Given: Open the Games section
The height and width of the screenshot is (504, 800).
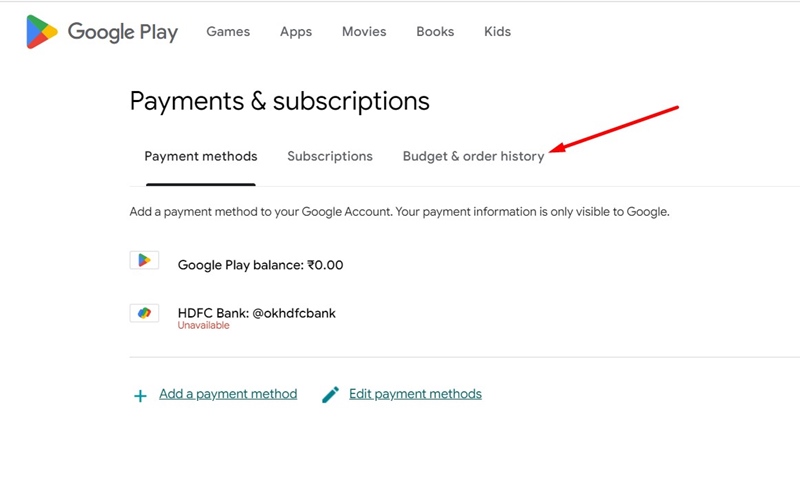Looking at the screenshot, I should [228, 32].
